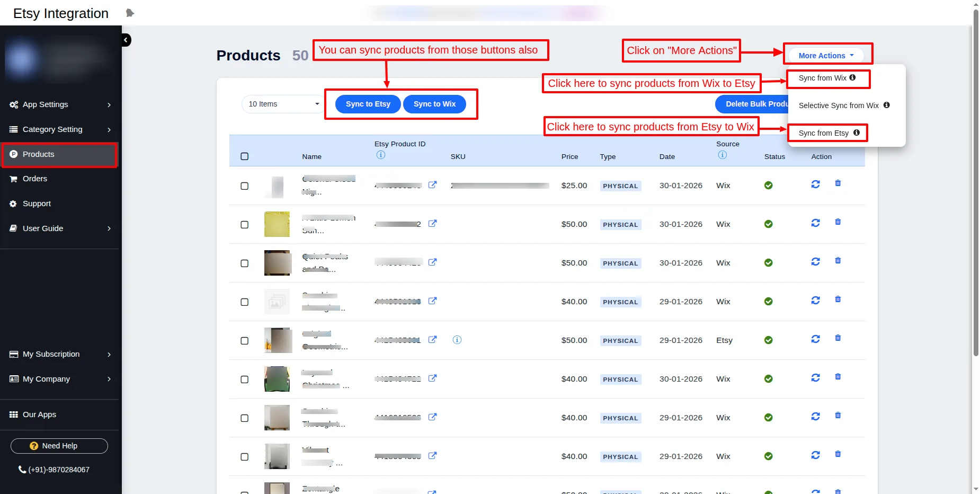Click the Source column info icon
This screenshot has width=980, height=494.
(722, 155)
